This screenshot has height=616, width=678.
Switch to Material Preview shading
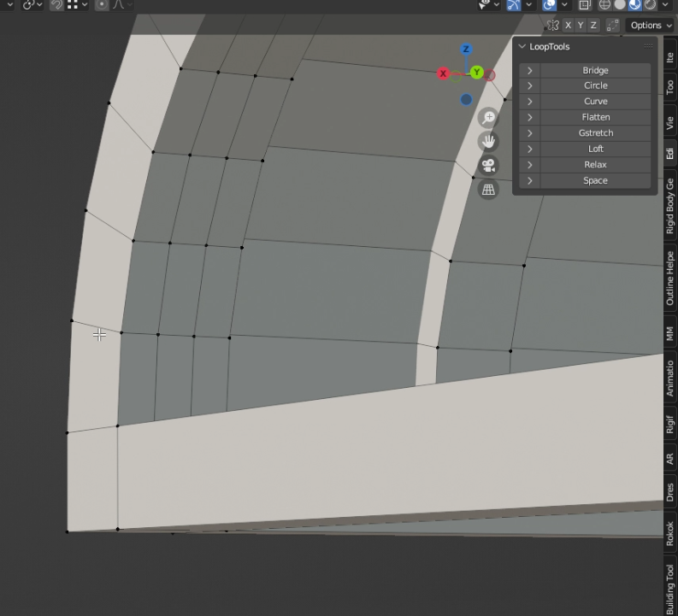pyautogui.click(x=634, y=5)
